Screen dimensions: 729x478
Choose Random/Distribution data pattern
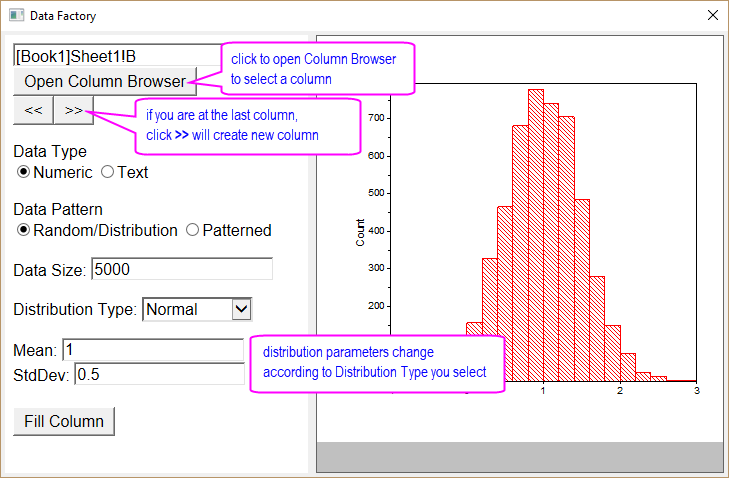(x=97, y=230)
